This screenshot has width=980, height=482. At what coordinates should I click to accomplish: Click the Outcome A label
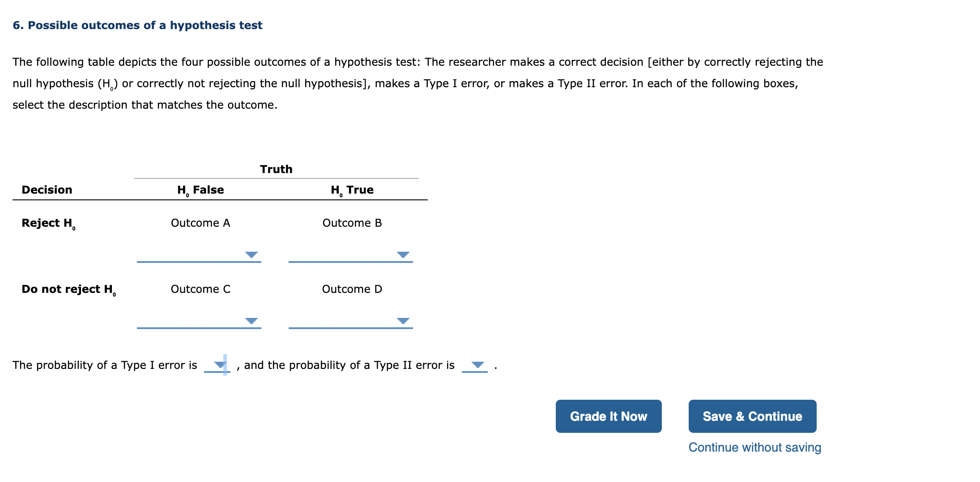(x=200, y=223)
